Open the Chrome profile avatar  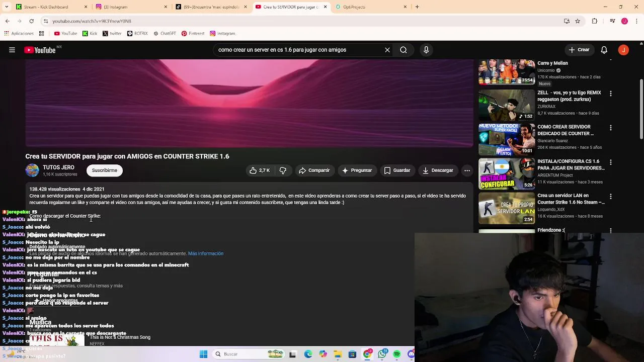pyautogui.click(x=624, y=21)
